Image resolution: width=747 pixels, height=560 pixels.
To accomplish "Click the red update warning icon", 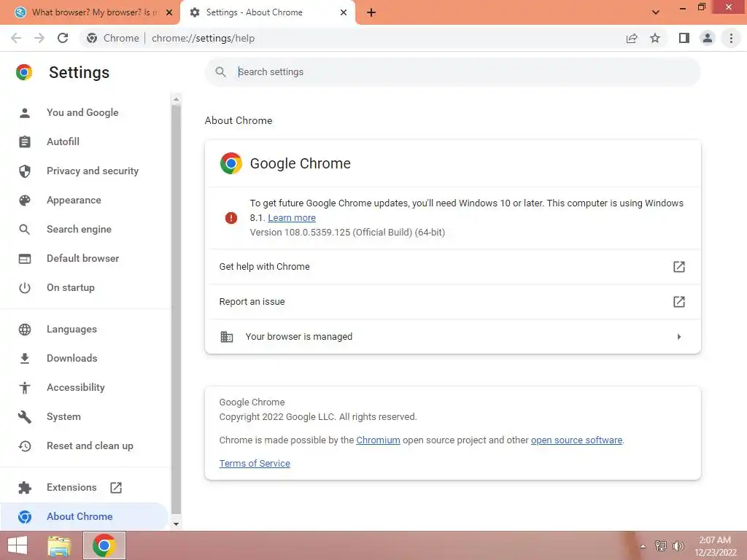I will tap(231, 218).
